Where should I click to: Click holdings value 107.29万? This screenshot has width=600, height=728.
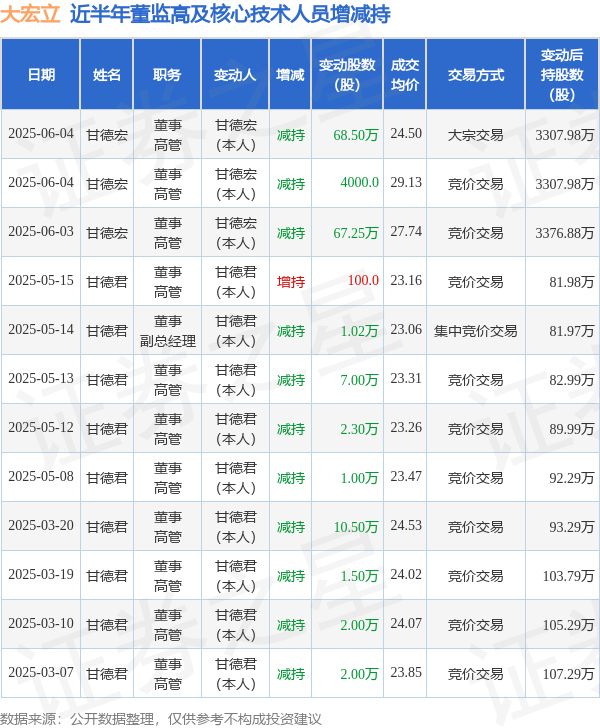pyautogui.click(x=568, y=674)
